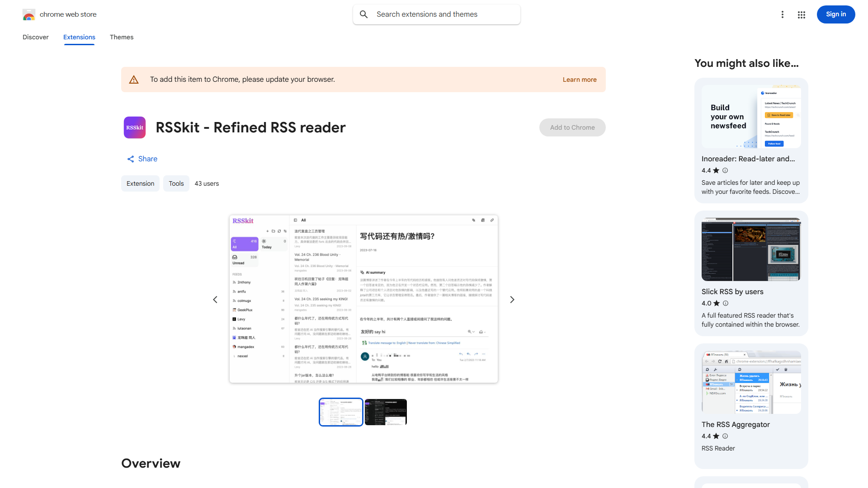Screen dimensions: 868x488
Task: Click the info icon beside Inoreader's rating
Action: coord(725,170)
